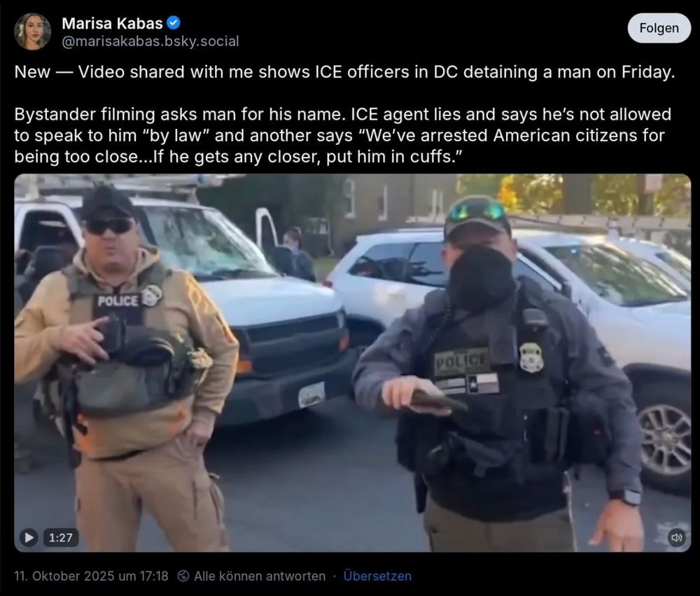This screenshot has width=700, height=596.
Task: Click the masked officer's badge in the video
Action: [x=531, y=357]
